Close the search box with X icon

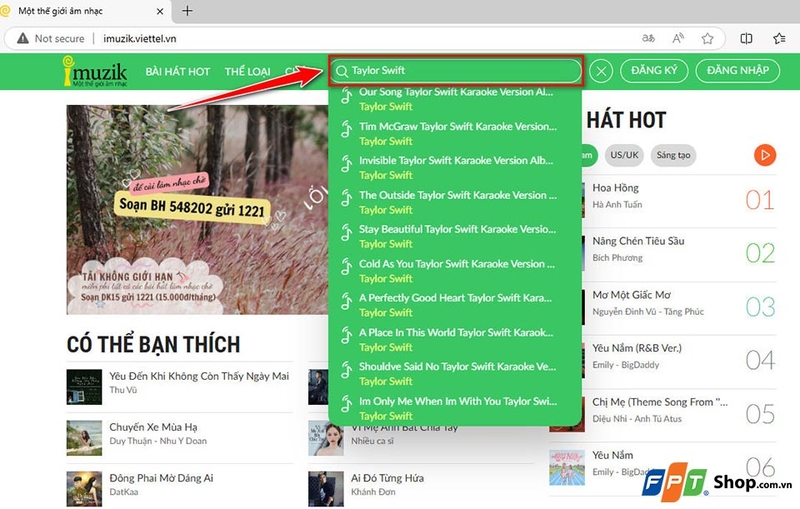[x=601, y=71]
